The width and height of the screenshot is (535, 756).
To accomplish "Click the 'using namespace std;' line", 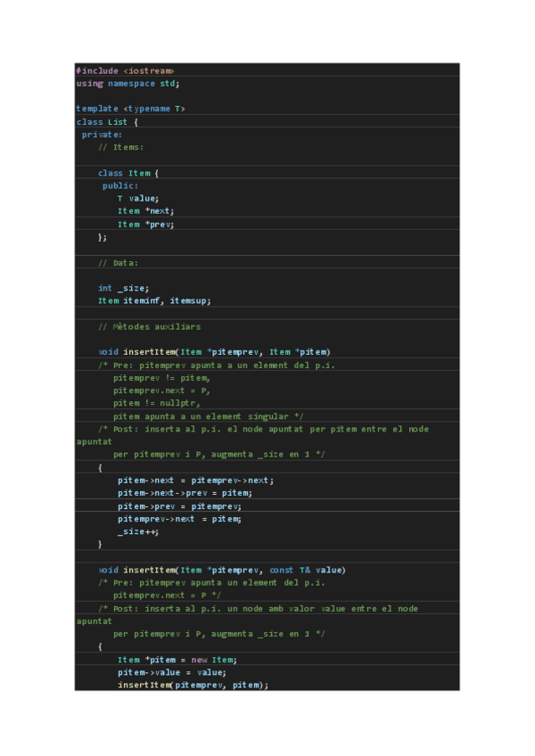I will pyautogui.click(x=128, y=83).
